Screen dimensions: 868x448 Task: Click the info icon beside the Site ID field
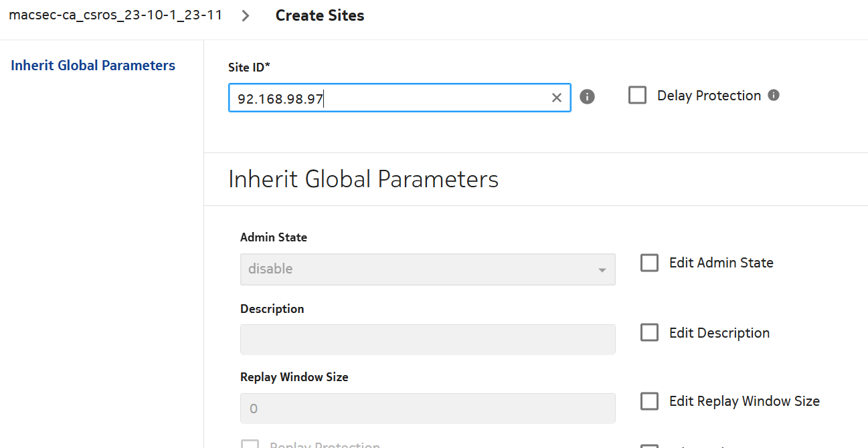[x=587, y=97]
